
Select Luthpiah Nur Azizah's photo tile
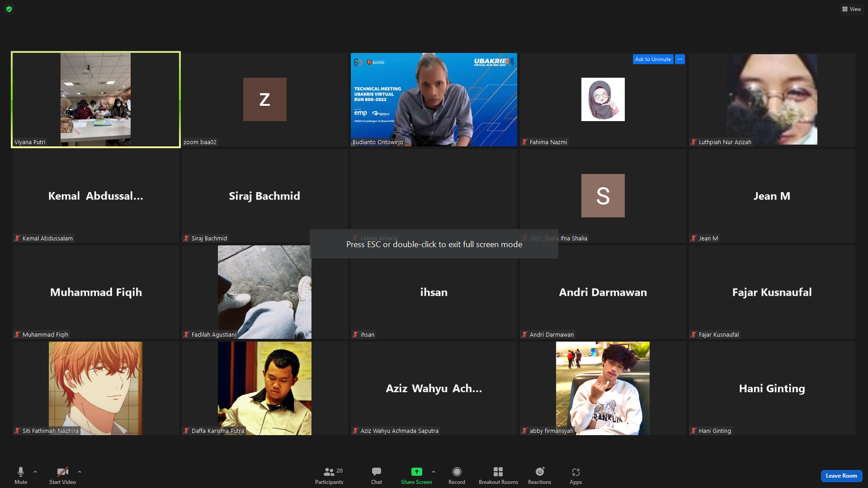[772, 99]
